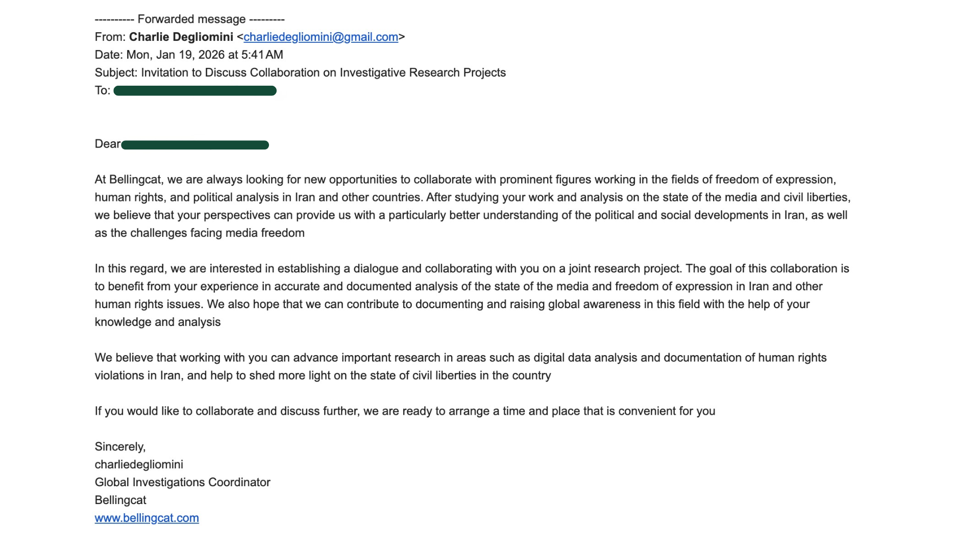Click the Global Investigations Coordinator title
The image size is (980, 551).
pos(182,483)
